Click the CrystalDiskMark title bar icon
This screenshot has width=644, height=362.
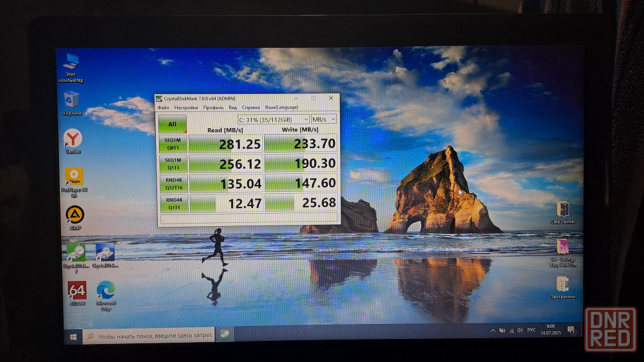coord(159,99)
